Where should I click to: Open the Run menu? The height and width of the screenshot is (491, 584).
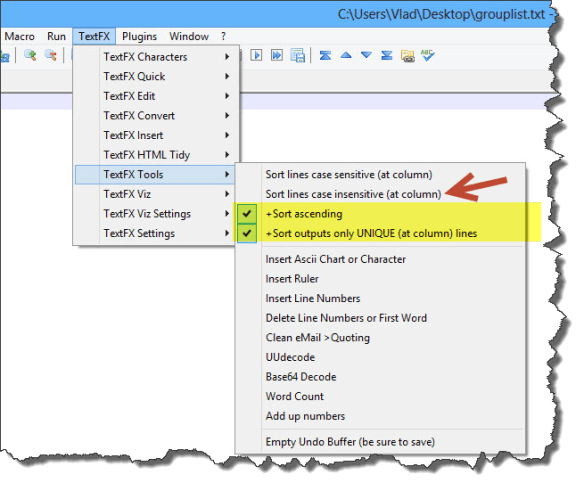(x=56, y=37)
